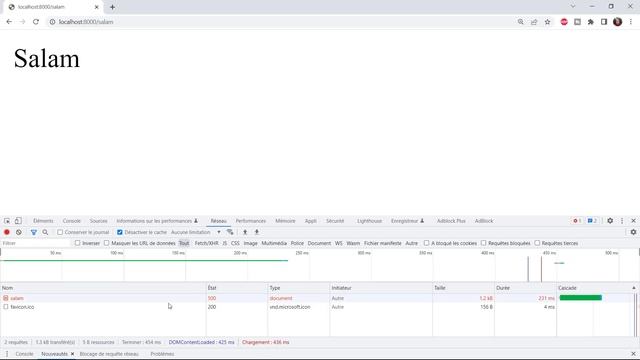The height and width of the screenshot is (360, 640).
Task: Open the profile avatar
Action: 618,22
